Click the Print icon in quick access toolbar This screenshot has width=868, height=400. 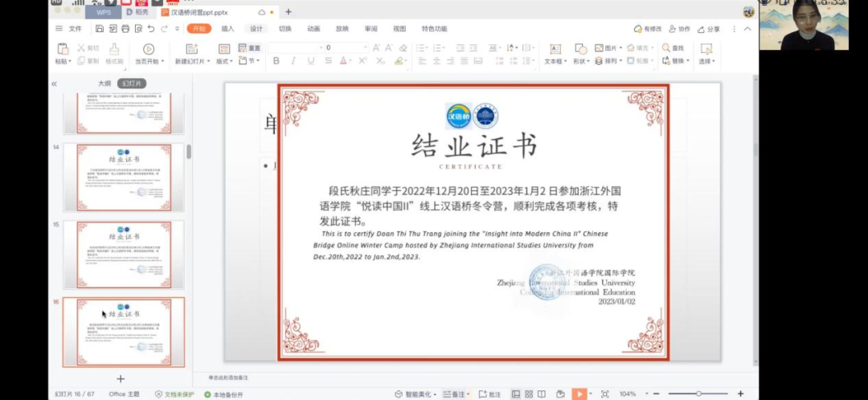pyautogui.click(x=125, y=29)
